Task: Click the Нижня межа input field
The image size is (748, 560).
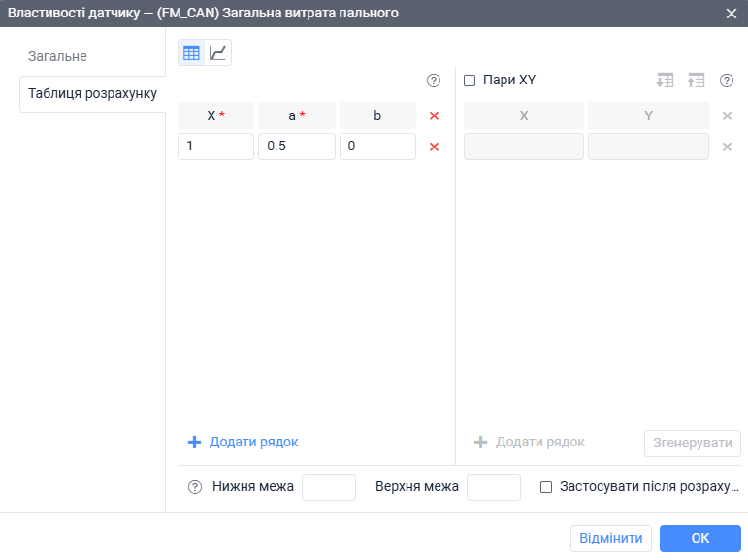Action: 329,487
